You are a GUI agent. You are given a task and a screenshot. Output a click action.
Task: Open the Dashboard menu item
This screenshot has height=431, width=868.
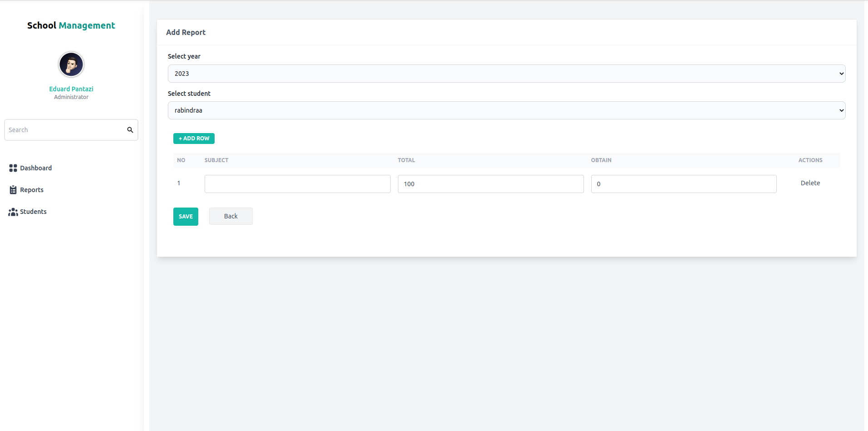coord(30,168)
